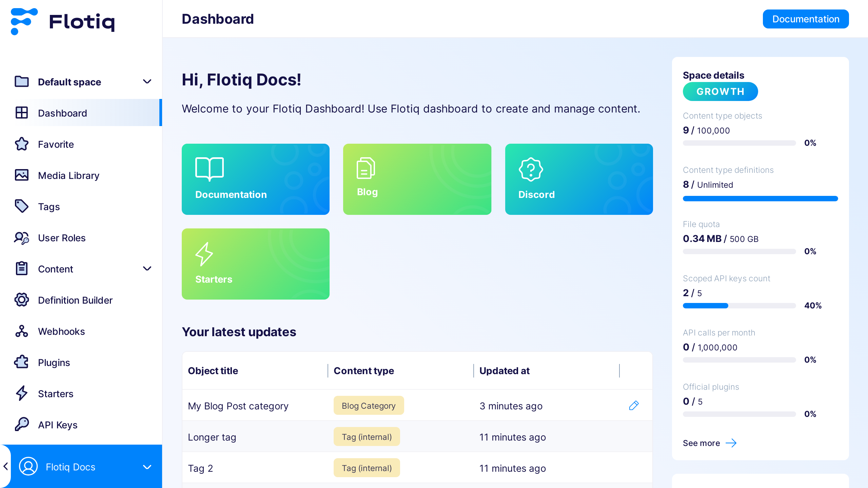The width and height of the screenshot is (868, 488).
Task: Click the Tag 2 row title
Action: tap(200, 468)
